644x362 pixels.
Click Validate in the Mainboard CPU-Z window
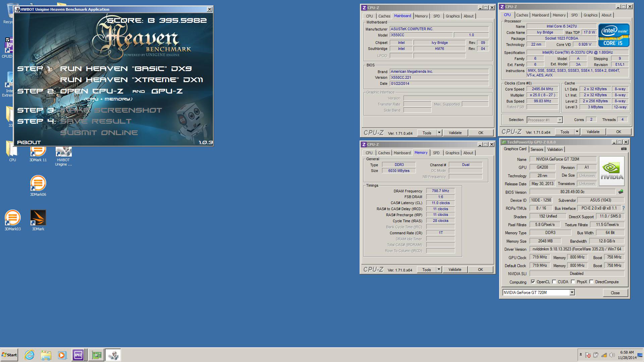click(455, 133)
